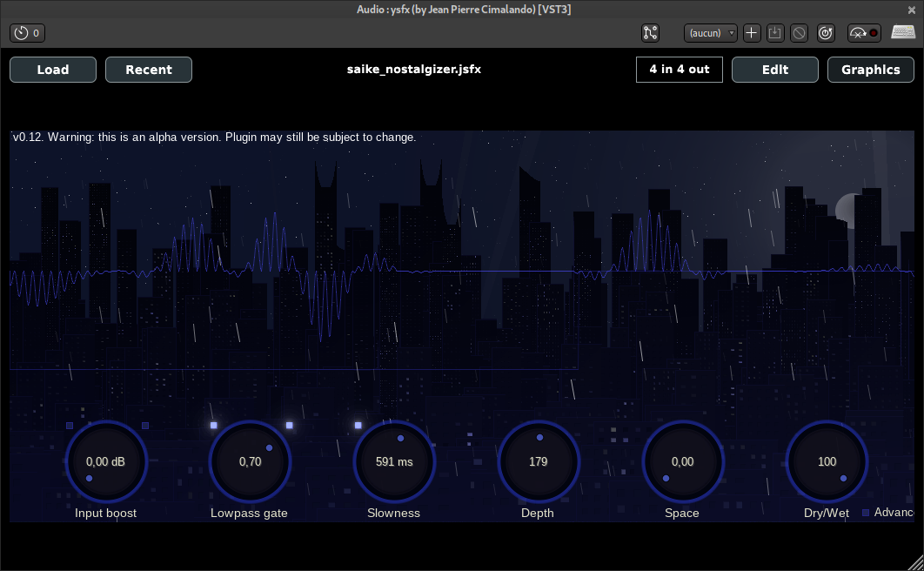Screen dimensions: 924x571
Task: Enable the Advanced checkbox
Action: (x=866, y=513)
